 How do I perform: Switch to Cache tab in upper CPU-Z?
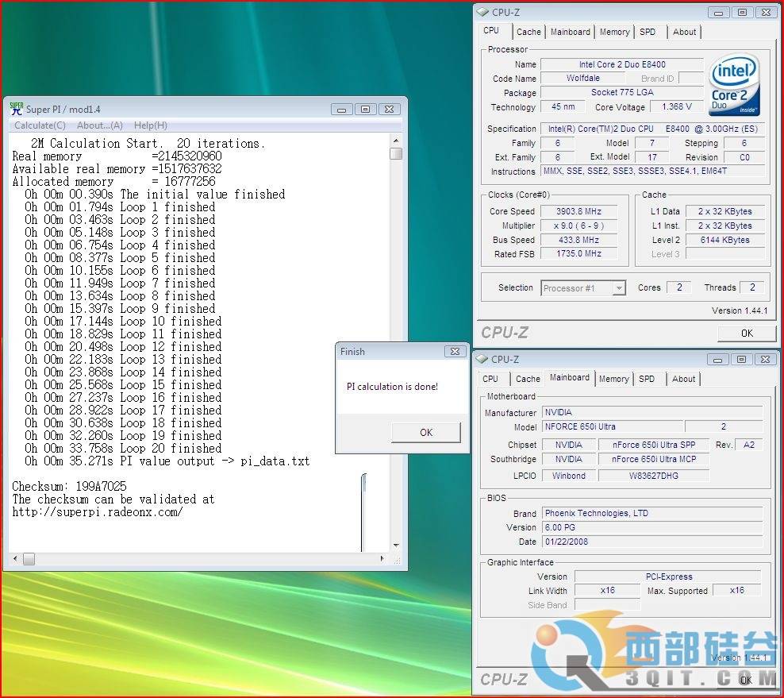tap(528, 32)
